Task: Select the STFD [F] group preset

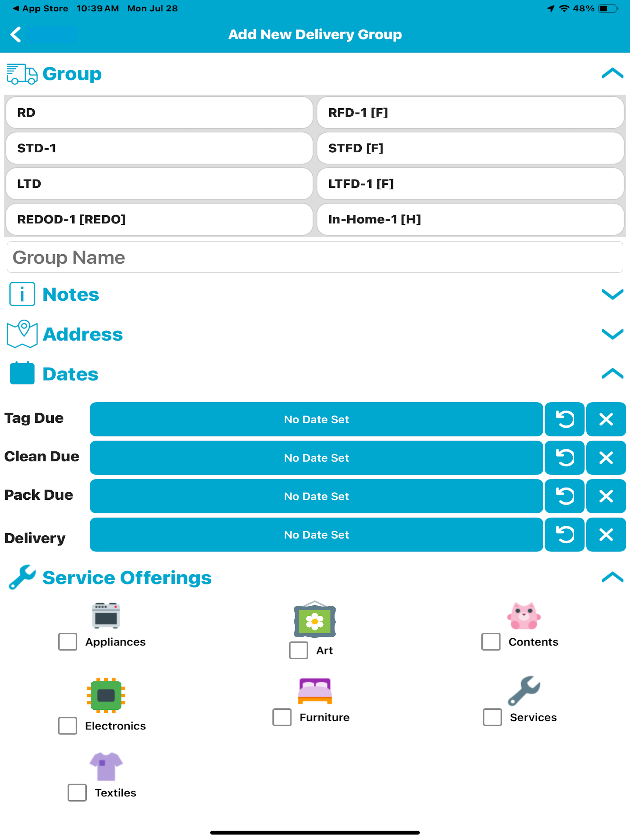Action: [x=470, y=148]
